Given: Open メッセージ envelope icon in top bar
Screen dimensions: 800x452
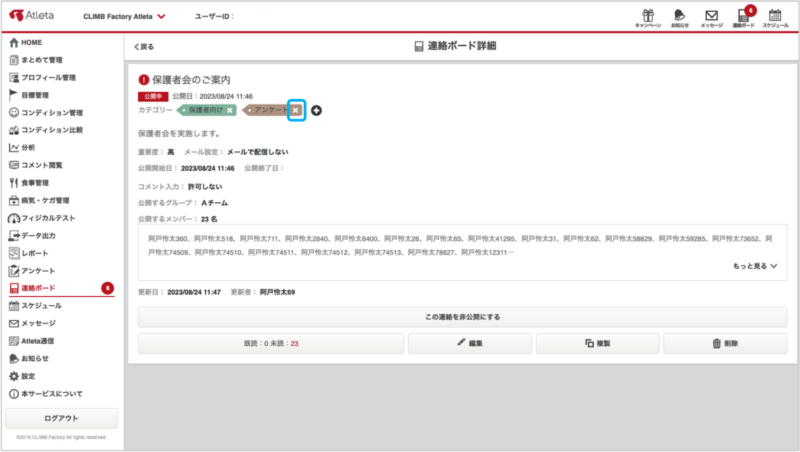Looking at the screenshot, I should click(711, 17).
